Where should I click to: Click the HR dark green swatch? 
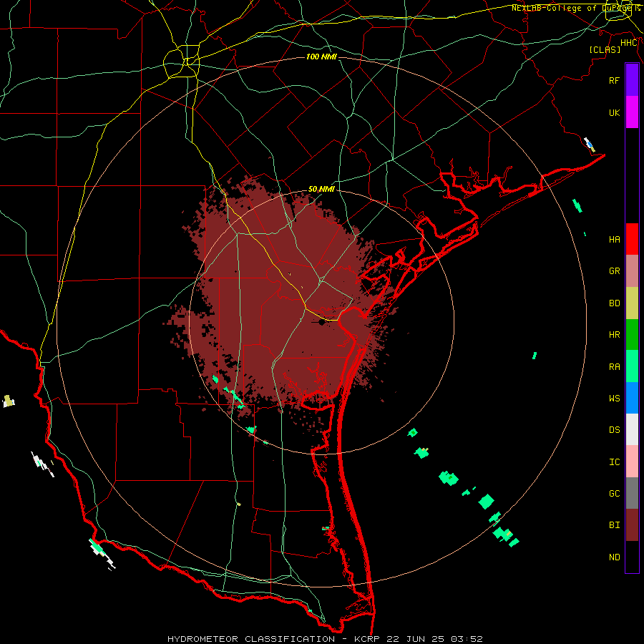632,334
